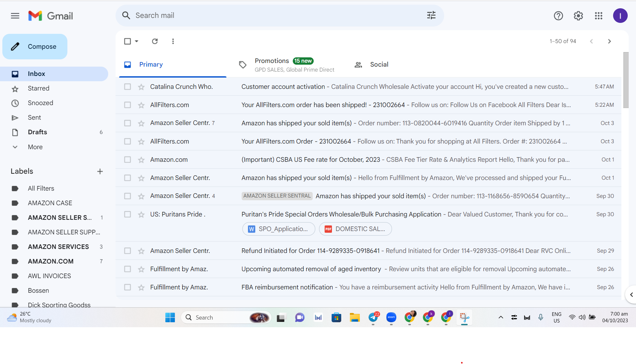The image size is (636, 364).
Task: Click the mail list vertical scrollbar
Action: tap(626, 80)
